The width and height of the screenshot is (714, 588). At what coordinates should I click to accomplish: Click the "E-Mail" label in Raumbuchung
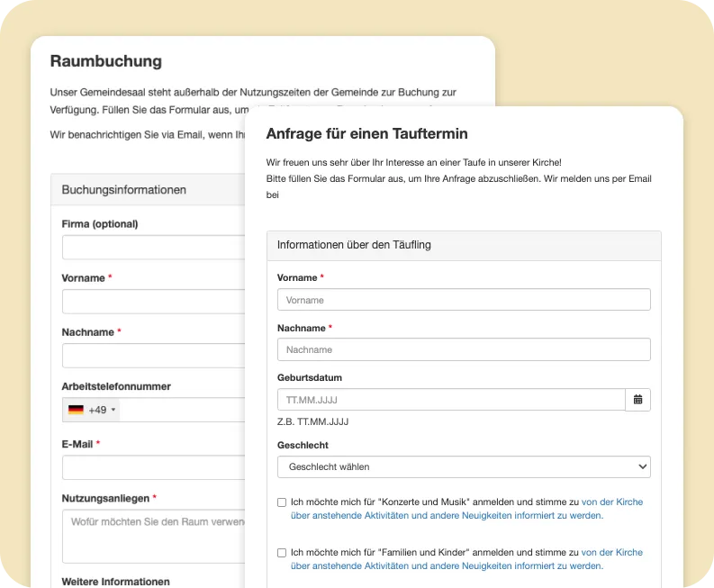pyautogui.click(x=77, y=444)
